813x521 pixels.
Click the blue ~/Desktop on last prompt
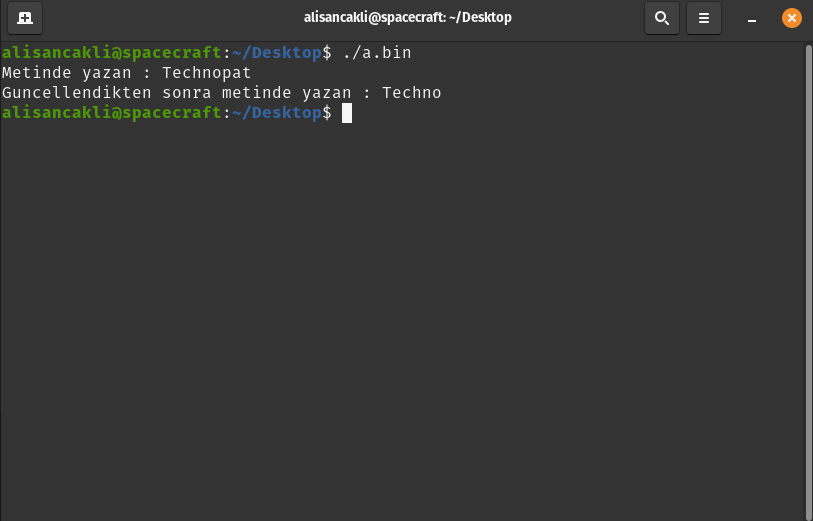[276, 113]
